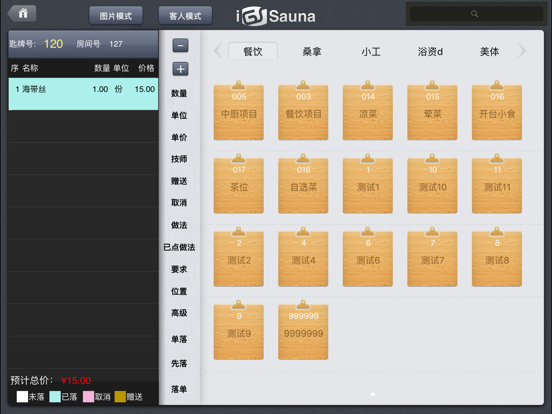Click the 要求 option
This screenshot has width=552, height=414.
[179, 269]
